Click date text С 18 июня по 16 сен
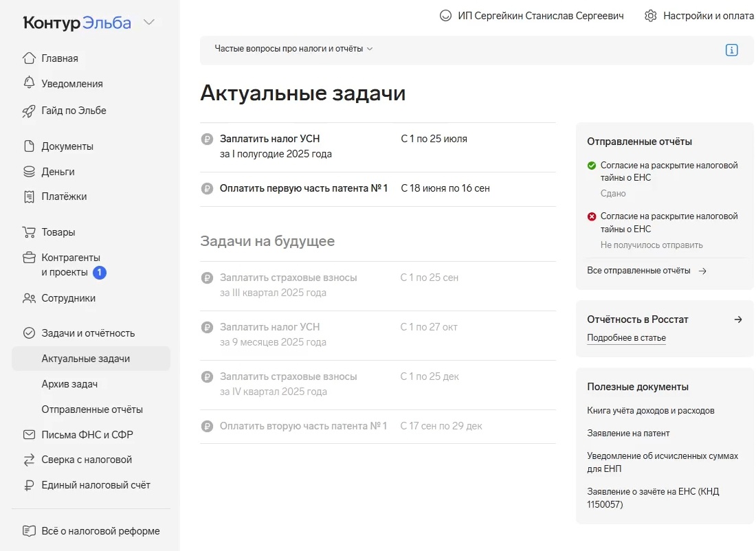This screenshot has height=551, width=756. point(445,188)
